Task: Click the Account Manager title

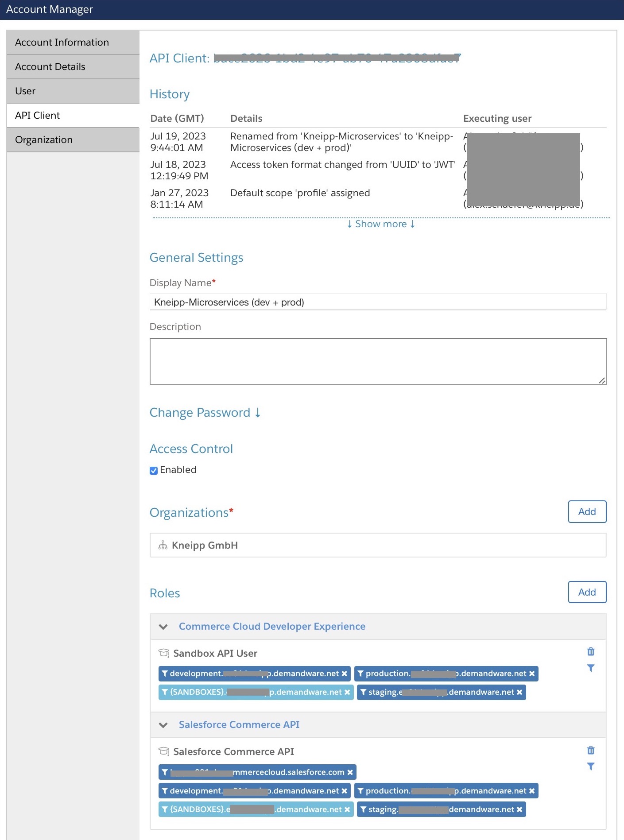Action: [50, 9]
